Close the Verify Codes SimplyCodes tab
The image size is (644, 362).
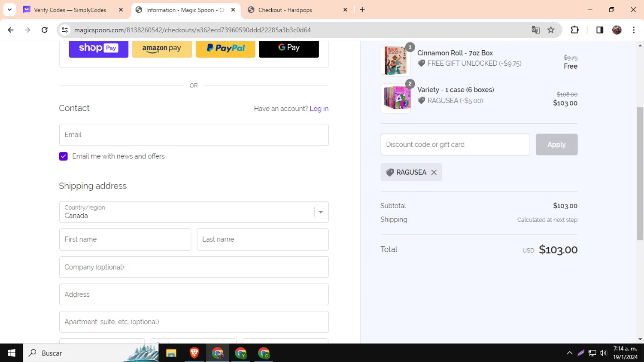121,10
